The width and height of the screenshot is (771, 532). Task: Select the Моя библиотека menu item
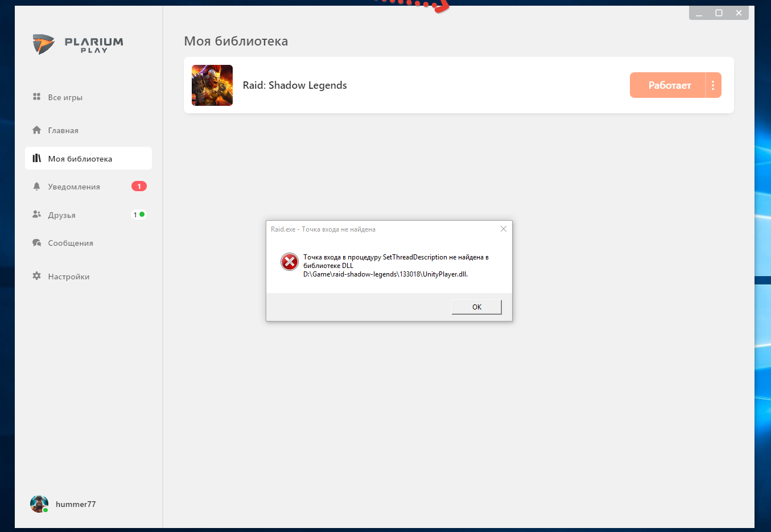tap(88, 158)
